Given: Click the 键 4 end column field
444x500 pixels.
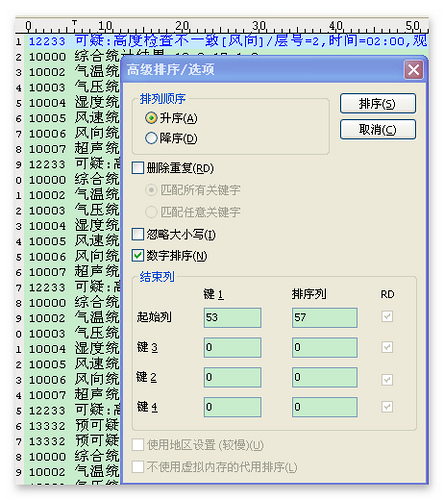Looking at the screenshot, I should 325,407.
